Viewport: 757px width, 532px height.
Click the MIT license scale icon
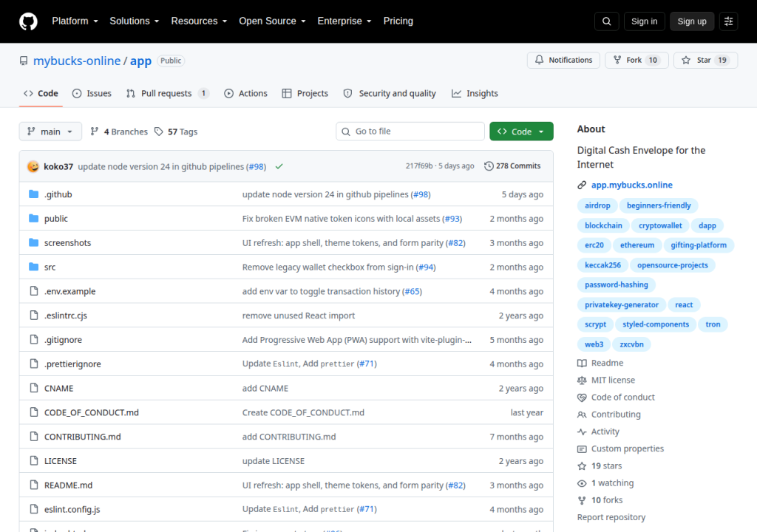[x=582, y=381]
